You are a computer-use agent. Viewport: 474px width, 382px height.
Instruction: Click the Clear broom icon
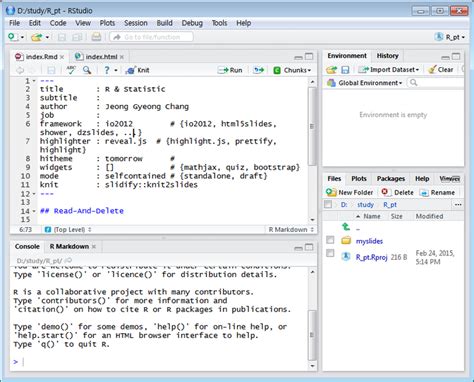point(432,70)
